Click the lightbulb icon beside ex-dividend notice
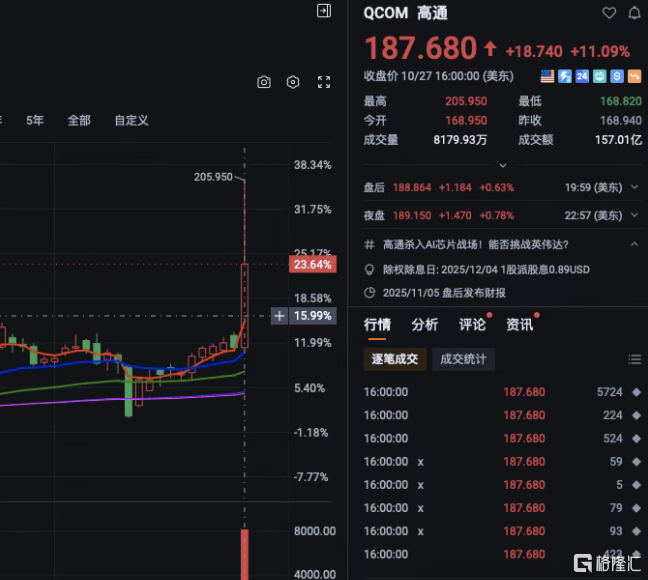The width and height of the screenshot is (648, 580). (x=369, y=270)
